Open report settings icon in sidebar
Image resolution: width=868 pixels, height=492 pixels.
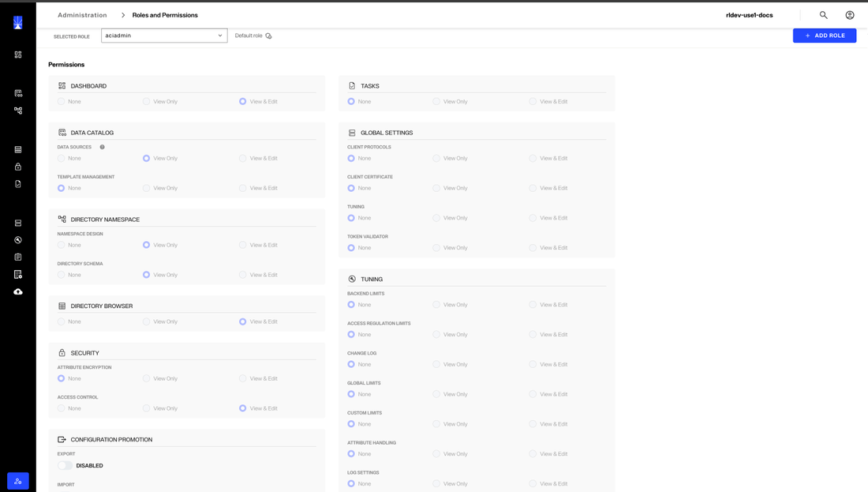point(17,274)
